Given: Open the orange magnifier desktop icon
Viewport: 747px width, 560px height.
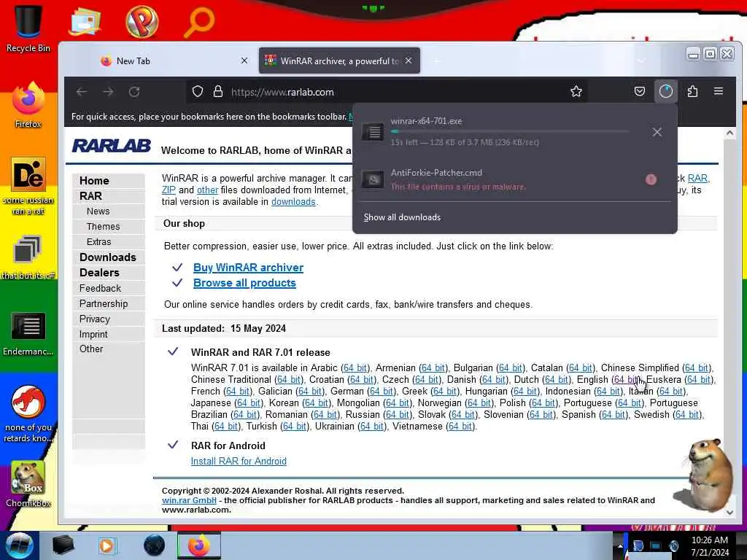Looking at the screenshot, I should click(x=198, y=22).
